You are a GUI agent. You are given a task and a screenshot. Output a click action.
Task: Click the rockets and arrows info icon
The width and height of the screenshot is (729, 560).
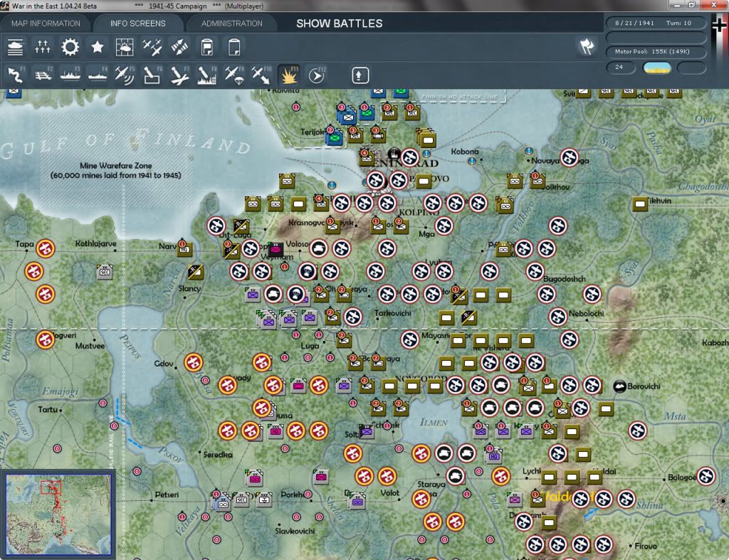pos(179,48)
